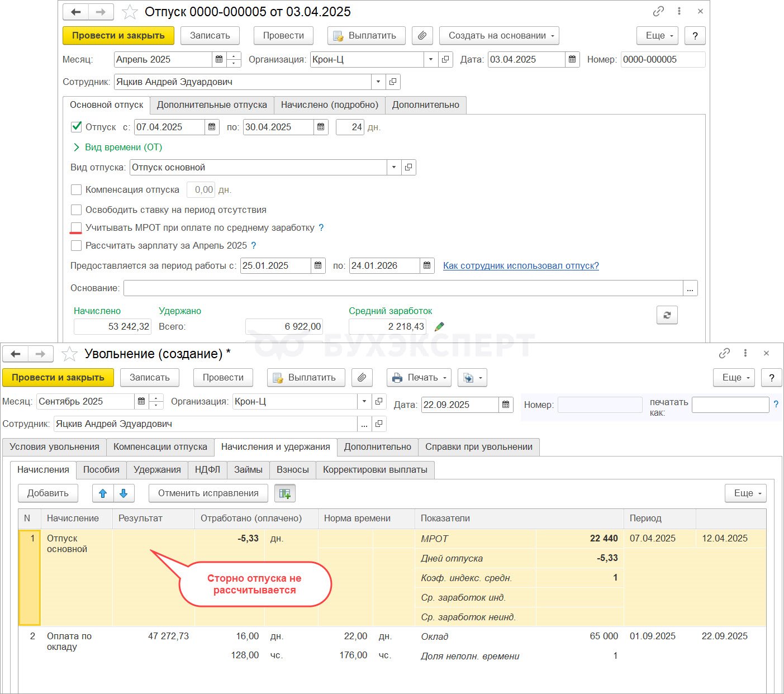Open the Вид отпуска dropdown list
Image resolution: width=784 pixels, height=694 pixels.
394,168
